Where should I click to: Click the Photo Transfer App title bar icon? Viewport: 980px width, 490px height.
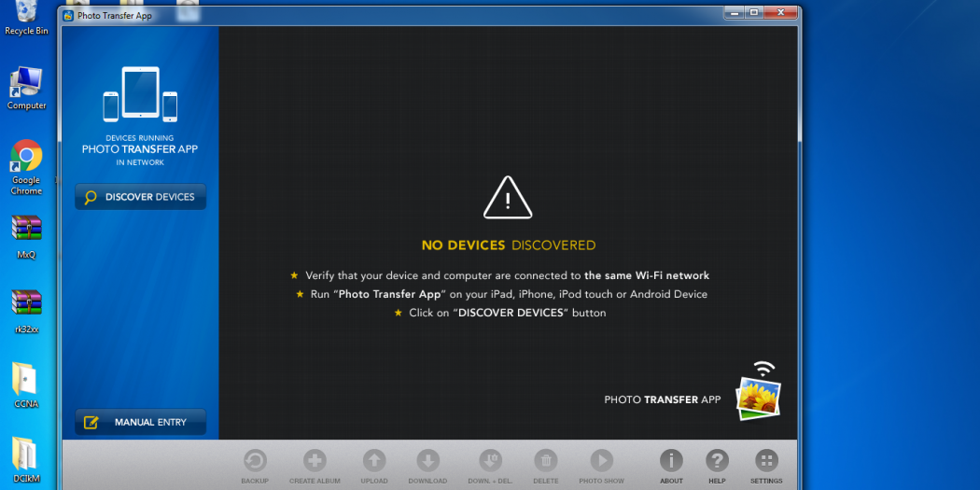68,16
